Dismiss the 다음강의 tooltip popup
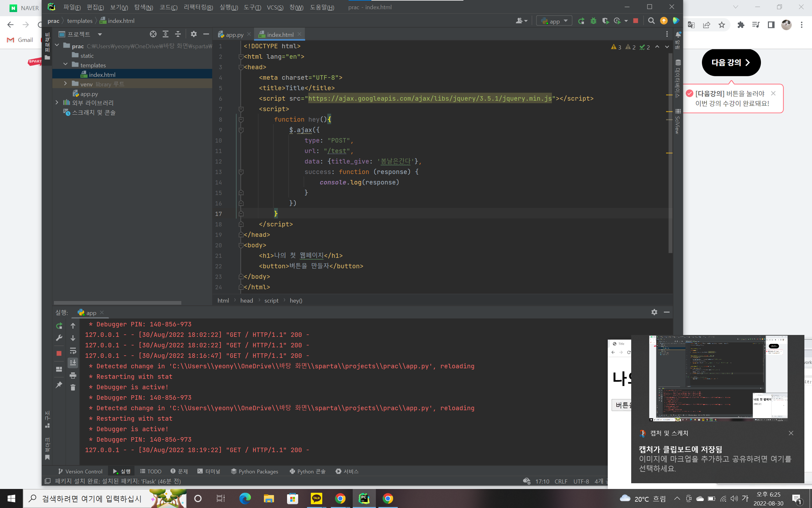 (773, 93)
